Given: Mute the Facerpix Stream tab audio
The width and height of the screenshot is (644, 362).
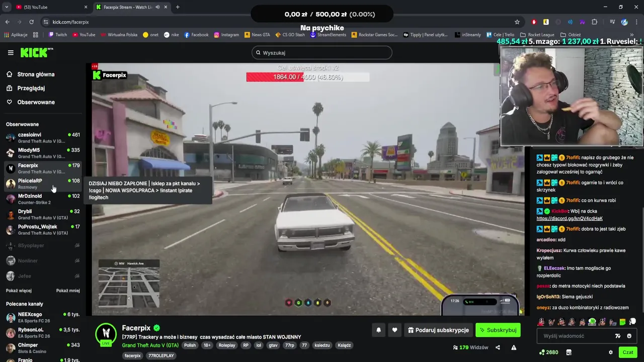Looking at the screenshot, I should (x=157, y=7).
